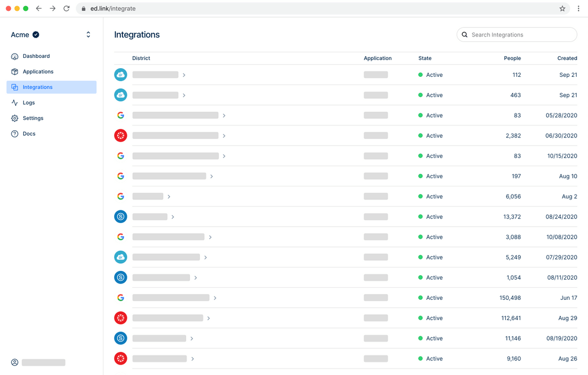
Task: Open the Integrations sidebar item
Action: pos(38,87)
